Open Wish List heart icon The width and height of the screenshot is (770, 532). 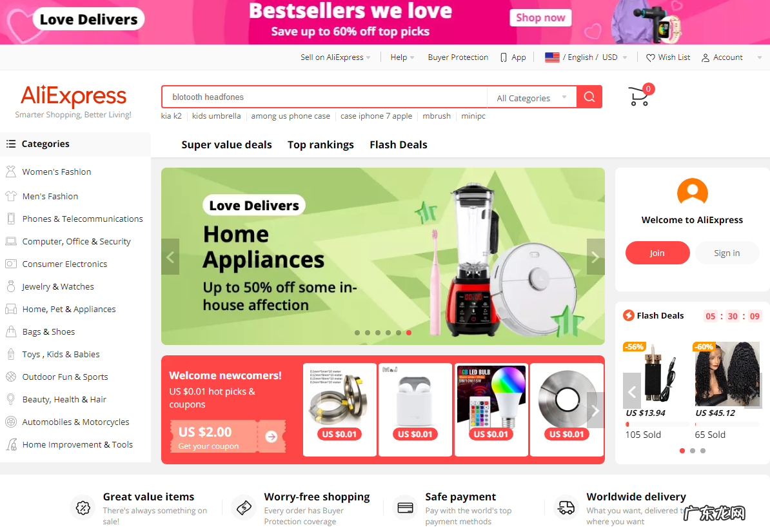pos(650,57)
